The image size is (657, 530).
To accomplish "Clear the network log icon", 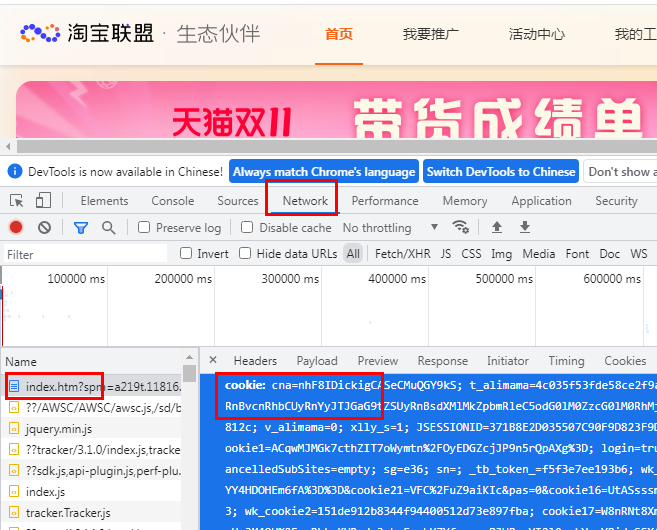I will (44, 228).
